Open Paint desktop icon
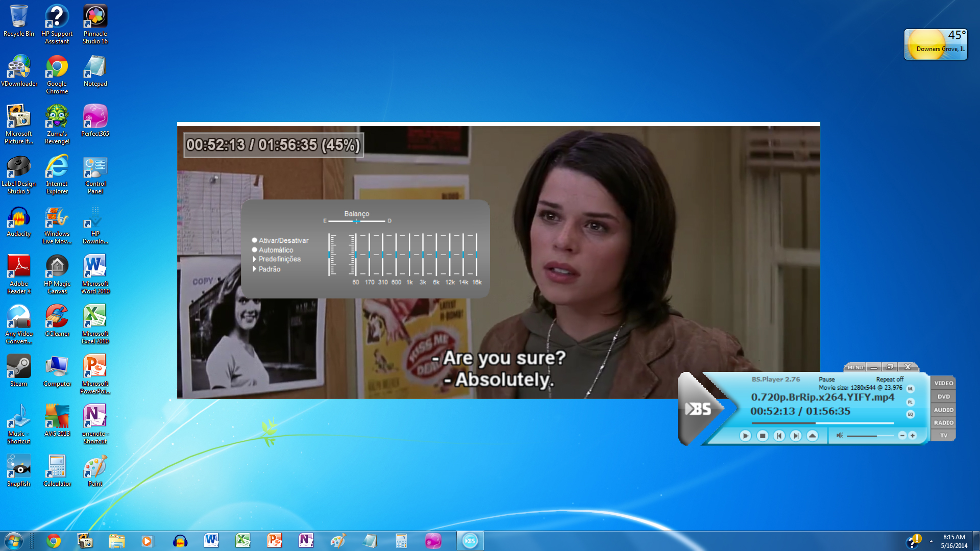Viewport: 980px width, 551px height. [95, 471]
